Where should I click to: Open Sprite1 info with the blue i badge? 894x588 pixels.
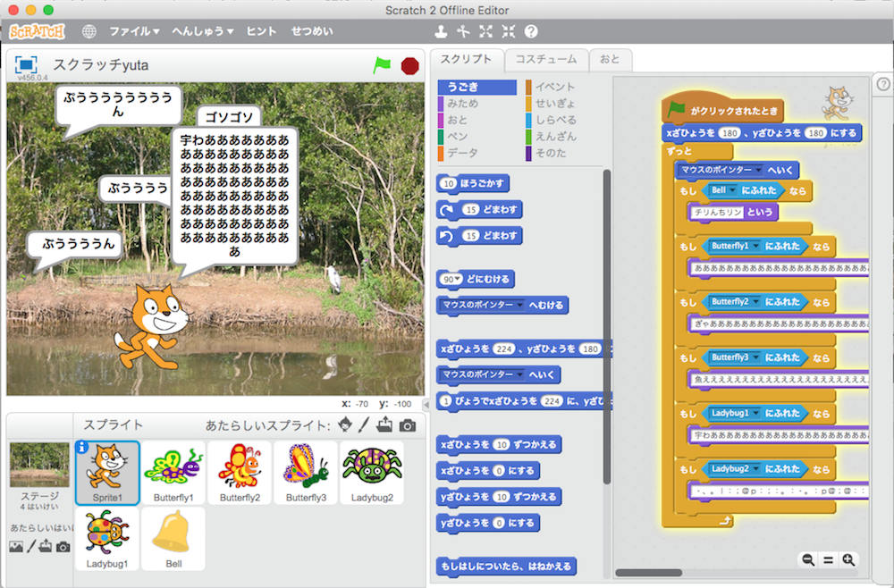[82, 448]
